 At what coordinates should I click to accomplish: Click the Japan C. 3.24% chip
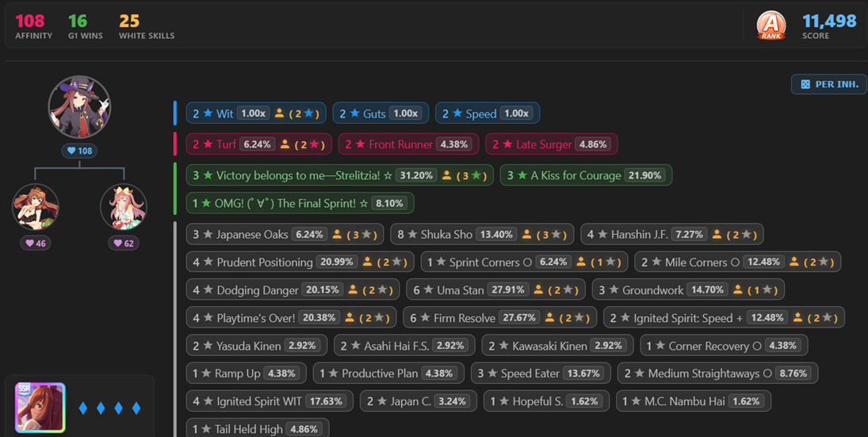click(418, 401)
